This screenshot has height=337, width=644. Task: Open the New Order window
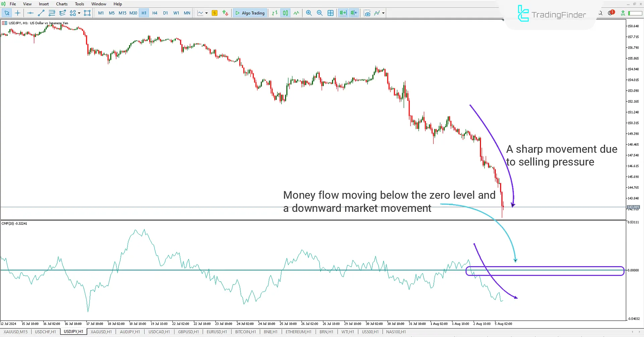(x=215, y=13)
